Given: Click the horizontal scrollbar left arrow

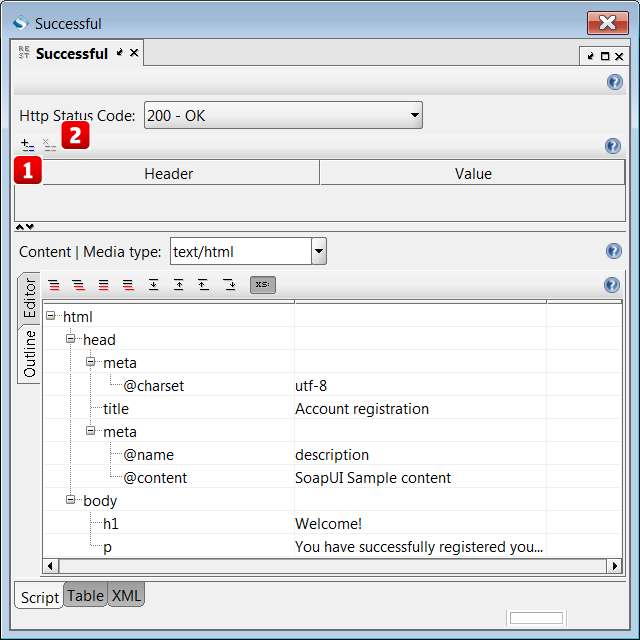Looking at the screenshot, I should pyautogui.click(x=51, y=566).
